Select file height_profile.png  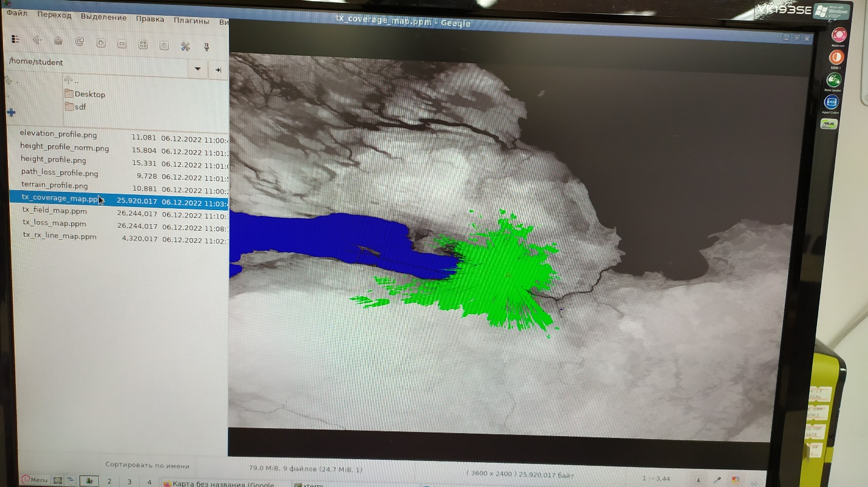(53, 160)
